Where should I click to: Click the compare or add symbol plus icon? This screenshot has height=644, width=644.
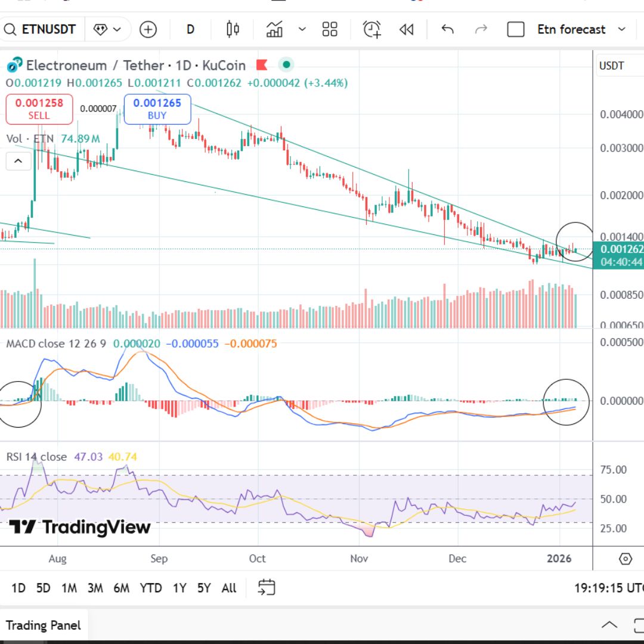148,29
